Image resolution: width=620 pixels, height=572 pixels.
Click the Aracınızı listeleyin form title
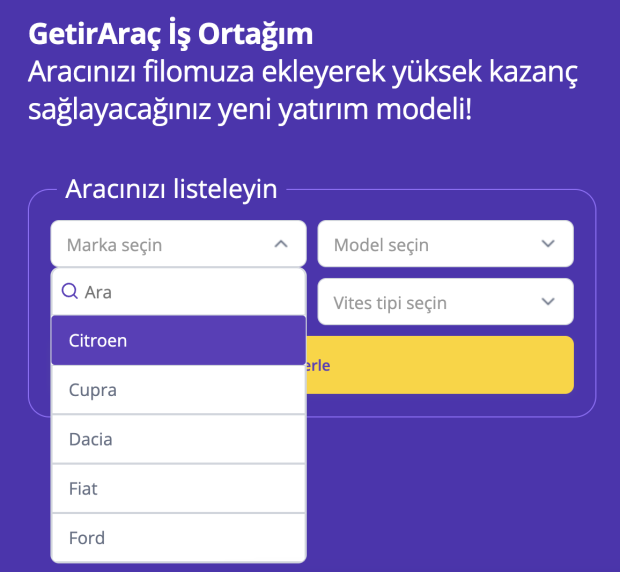pos(171,189)
